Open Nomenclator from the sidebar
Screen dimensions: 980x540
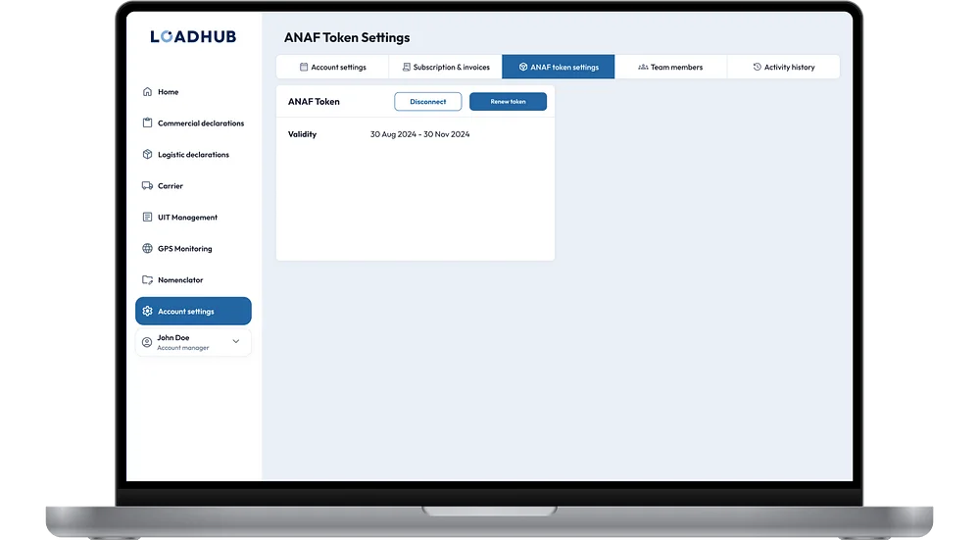pos(193,280)
